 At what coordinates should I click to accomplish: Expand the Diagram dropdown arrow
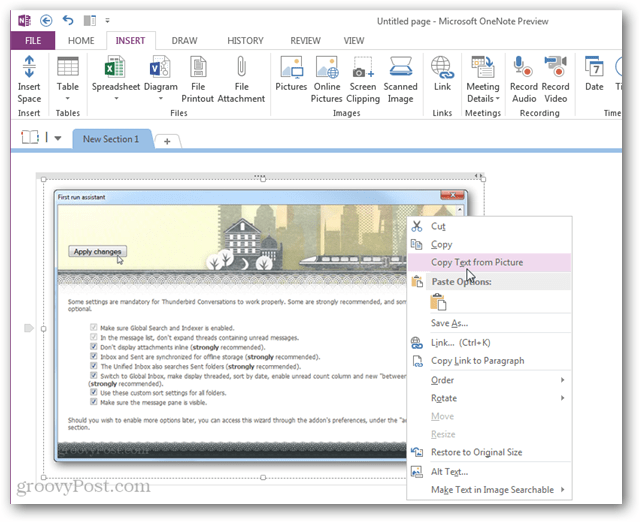tap(160, 98)
